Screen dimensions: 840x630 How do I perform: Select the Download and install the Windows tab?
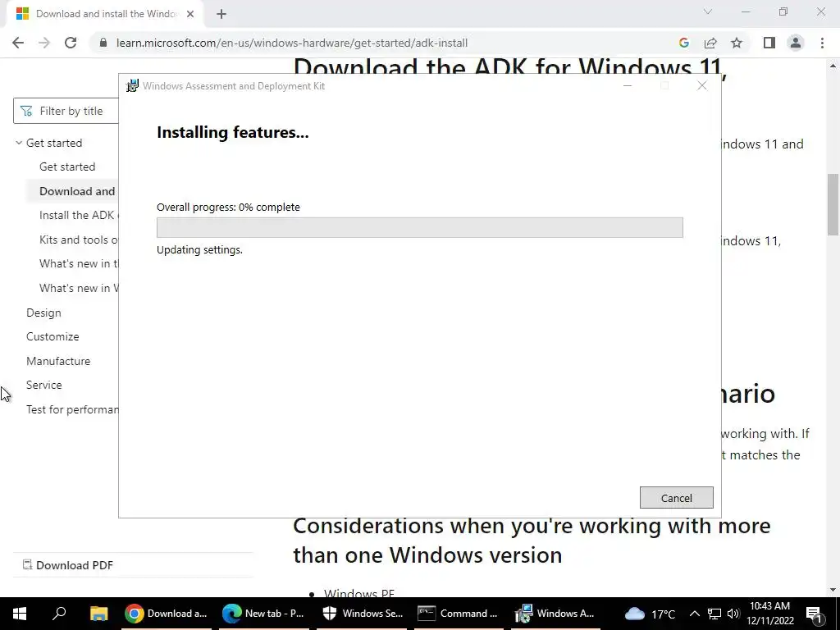point(104,14)
